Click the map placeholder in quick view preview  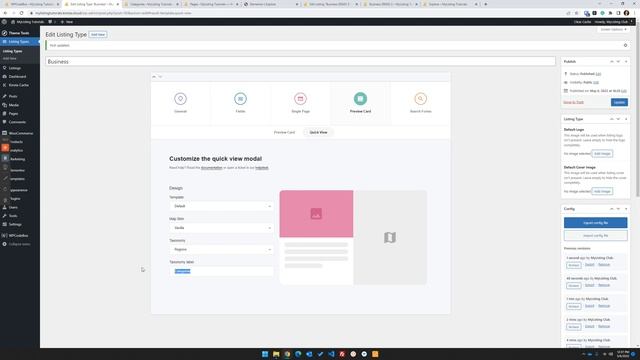[390, 237]
